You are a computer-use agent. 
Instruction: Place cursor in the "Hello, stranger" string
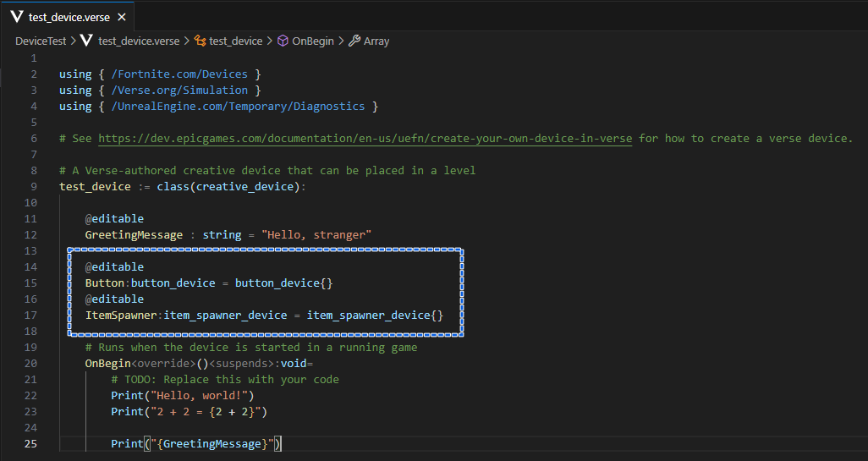(316, 234)
